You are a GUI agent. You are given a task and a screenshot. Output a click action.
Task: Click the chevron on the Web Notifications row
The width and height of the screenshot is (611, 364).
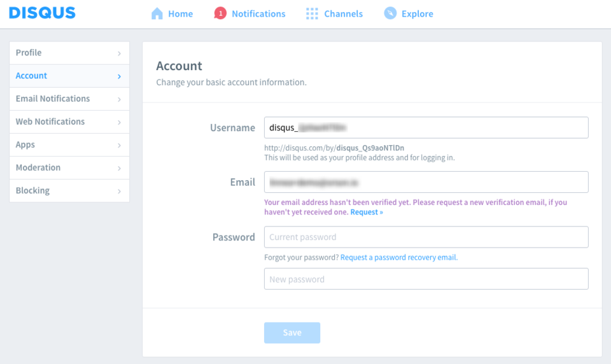pos(119,122)
